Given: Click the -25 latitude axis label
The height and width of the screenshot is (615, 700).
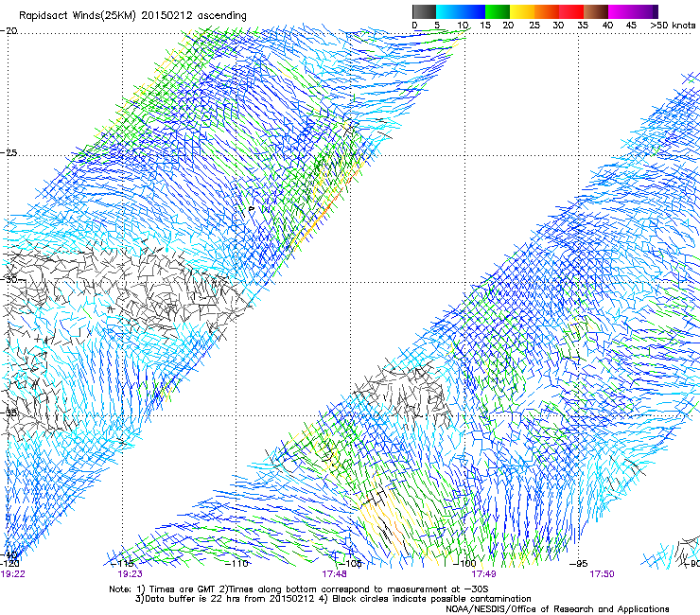Looking at the screenshot, I should (x=9, y=152).
